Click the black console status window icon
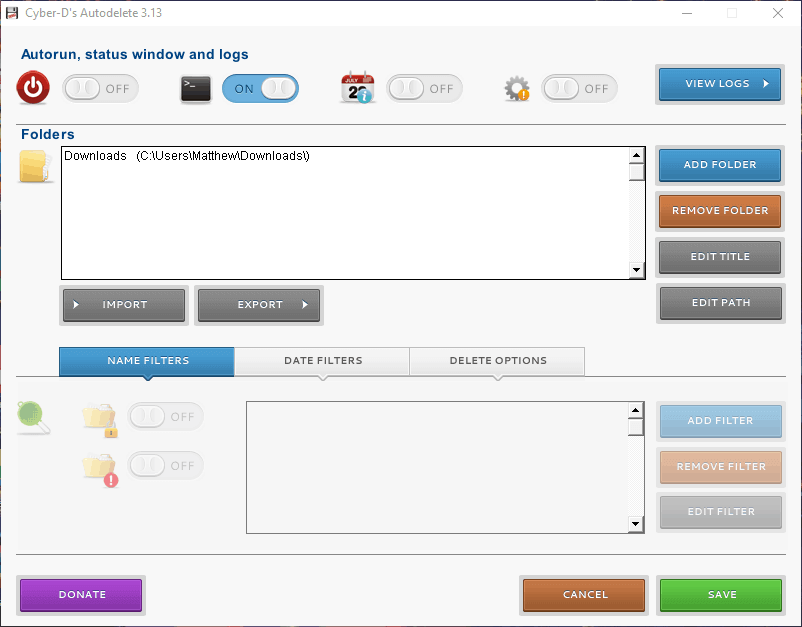The height and width of the screenshot is (627, 802). [x=196, y=88]
